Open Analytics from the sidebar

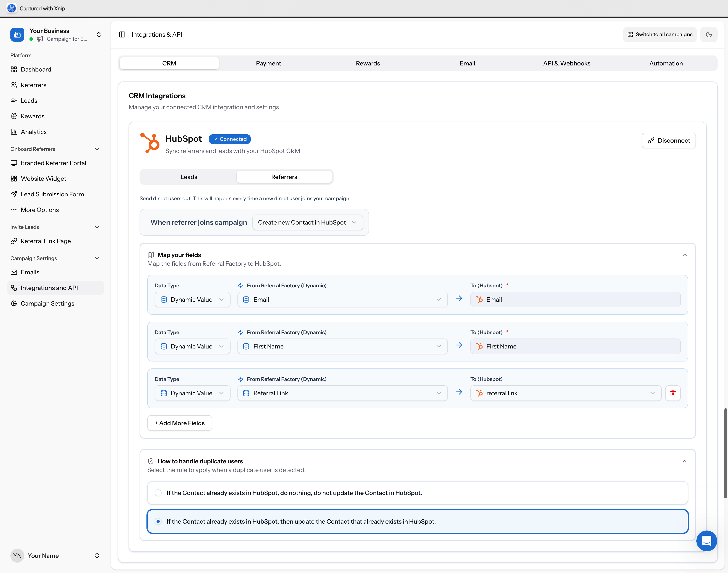pyautogui.click(x=33, y=132)
